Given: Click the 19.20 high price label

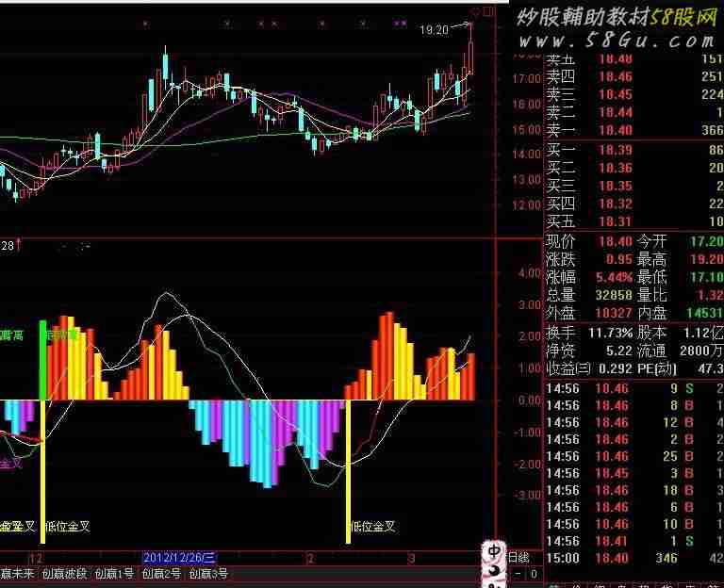Looking at the screenshot, I should (434, 30).
